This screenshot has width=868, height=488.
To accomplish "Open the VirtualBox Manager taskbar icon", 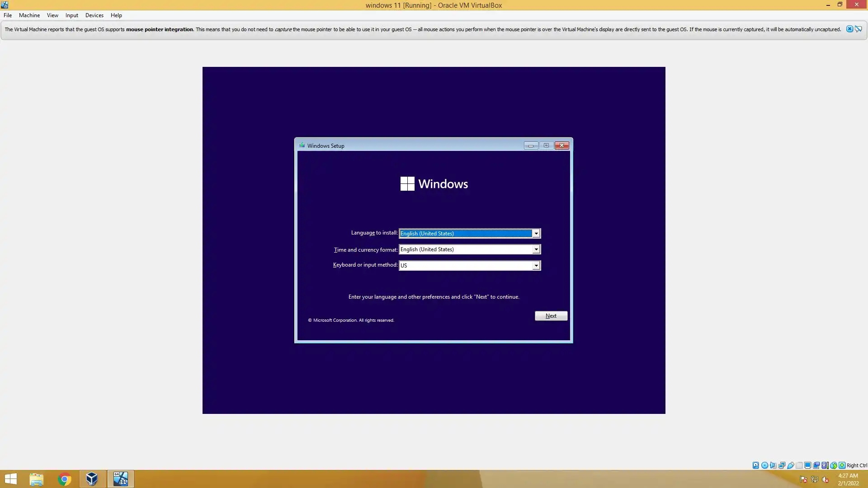I will tap(92, 479).
